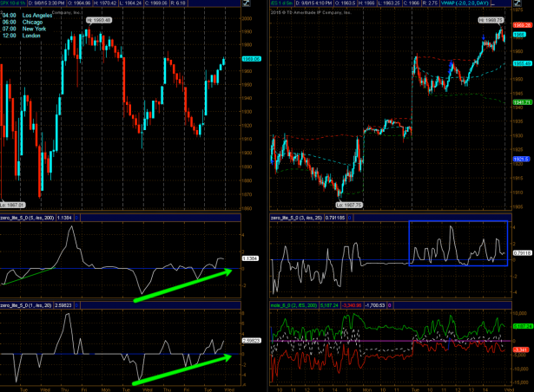Click the Hi: 1969.75 price bubble
Screen dimensions: 534x392
[x=491, y=21]
